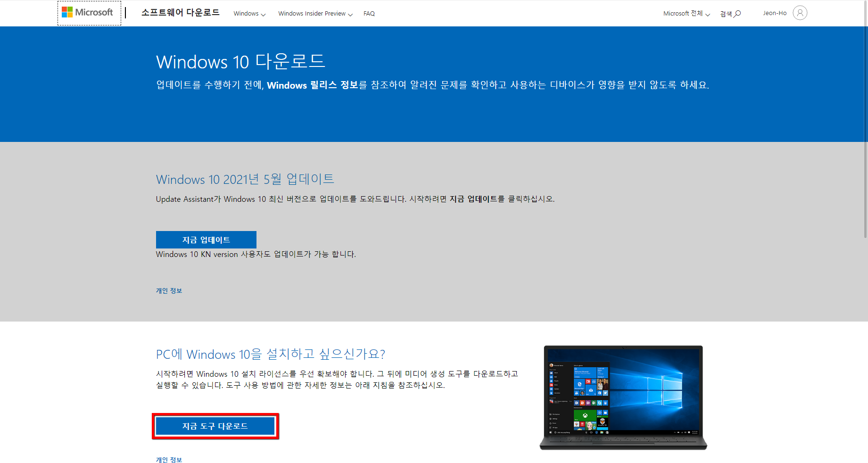Open 개인 정보 link under download tool button
Image resolution: width=868 pixels, height=463 pixels.
(169, 460)
